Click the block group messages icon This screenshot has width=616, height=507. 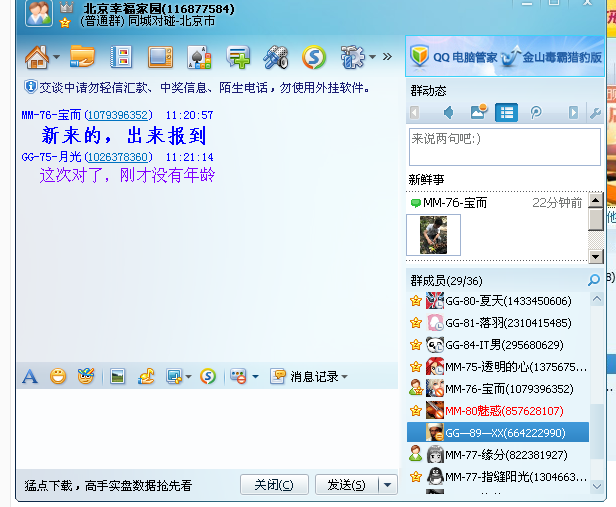tap(238, 376)
